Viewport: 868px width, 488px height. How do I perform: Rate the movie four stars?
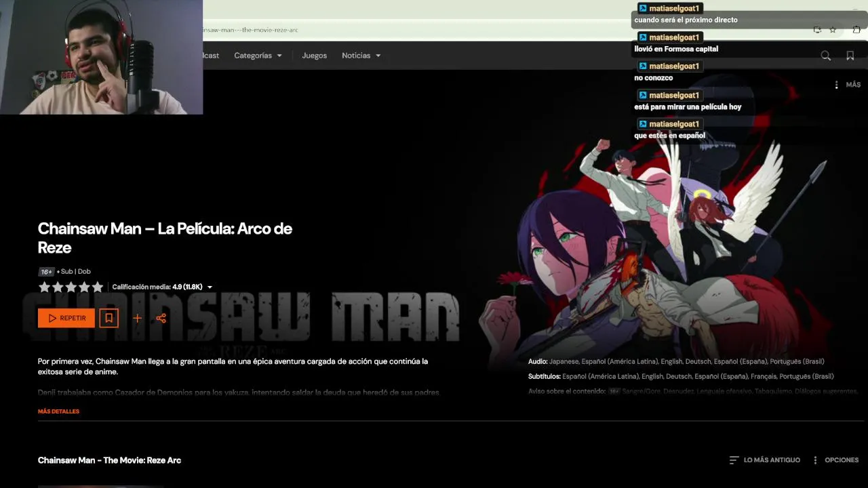tap(84, 287)
